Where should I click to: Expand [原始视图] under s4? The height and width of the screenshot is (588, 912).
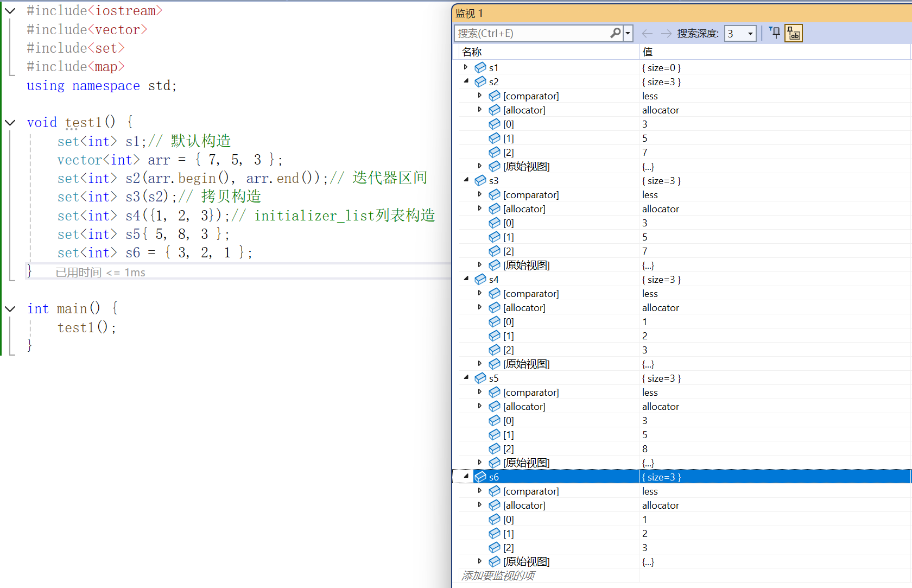(x=479, y=364)
